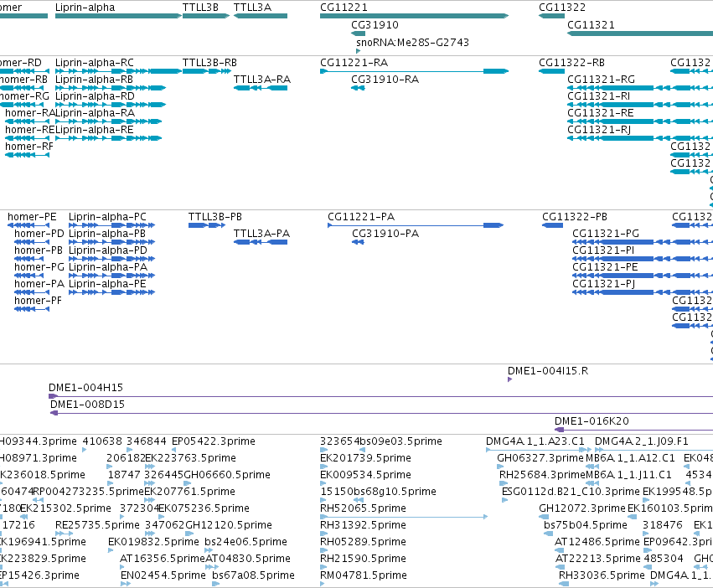Select transcript CG11321-RG
713x588 pixels.
640,88
